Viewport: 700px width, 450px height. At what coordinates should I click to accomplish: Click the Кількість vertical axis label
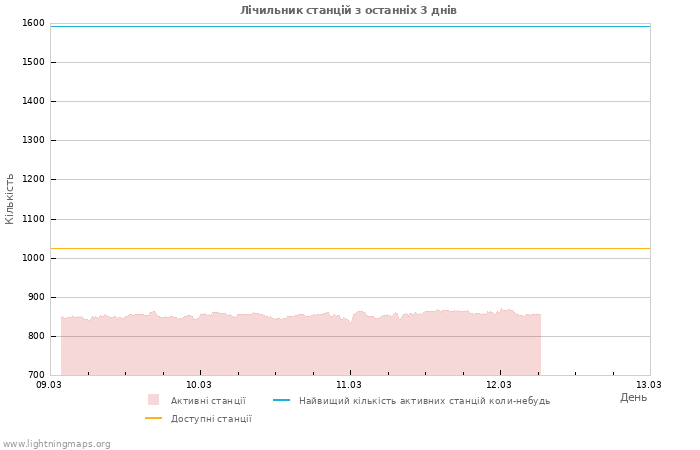[10, 198]
